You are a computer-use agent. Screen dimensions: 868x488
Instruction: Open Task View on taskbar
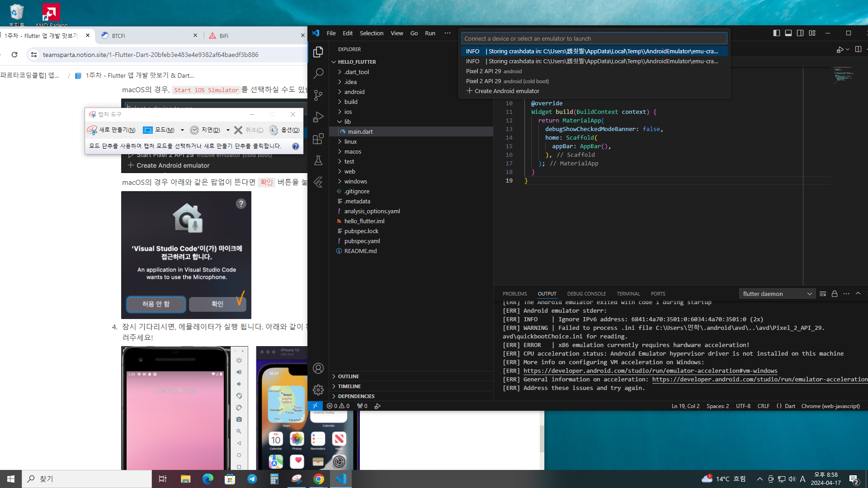[x=163, y=479]
